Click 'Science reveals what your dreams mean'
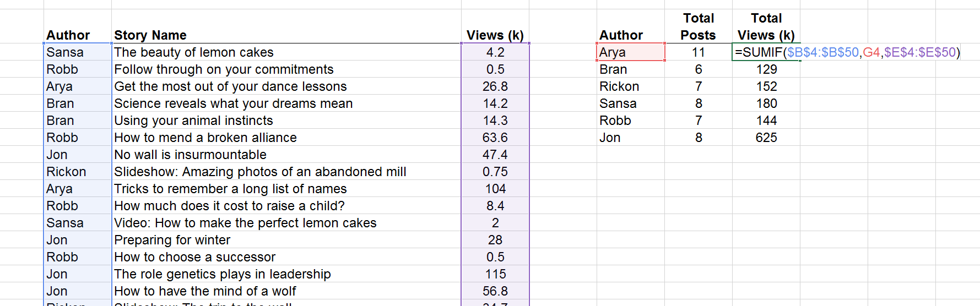Screen dimensions: 980x306 click(x=286, y=103)
